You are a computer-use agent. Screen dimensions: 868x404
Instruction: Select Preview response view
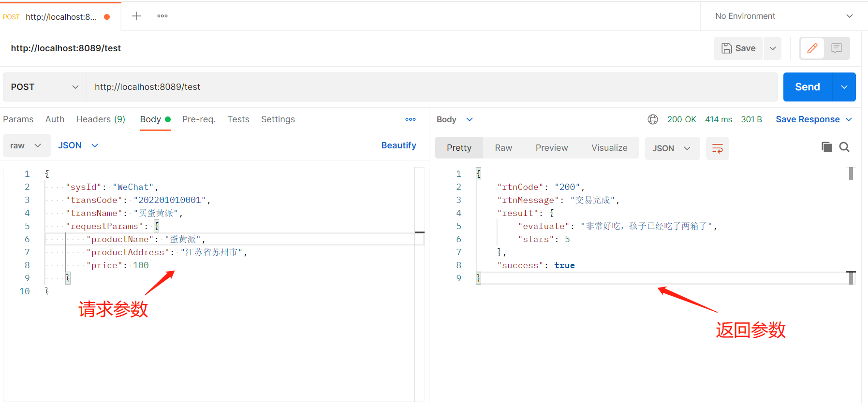coord(552,148)
